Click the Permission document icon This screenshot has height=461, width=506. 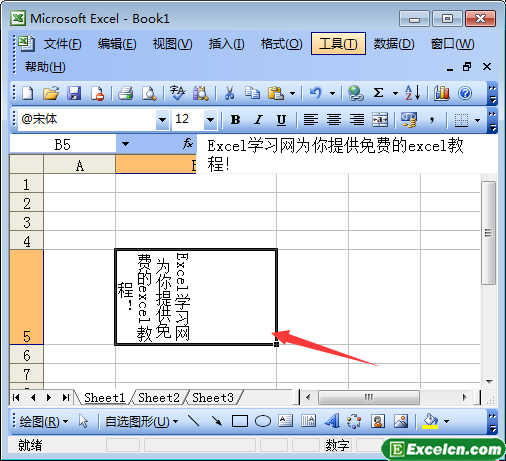point(97,93)
